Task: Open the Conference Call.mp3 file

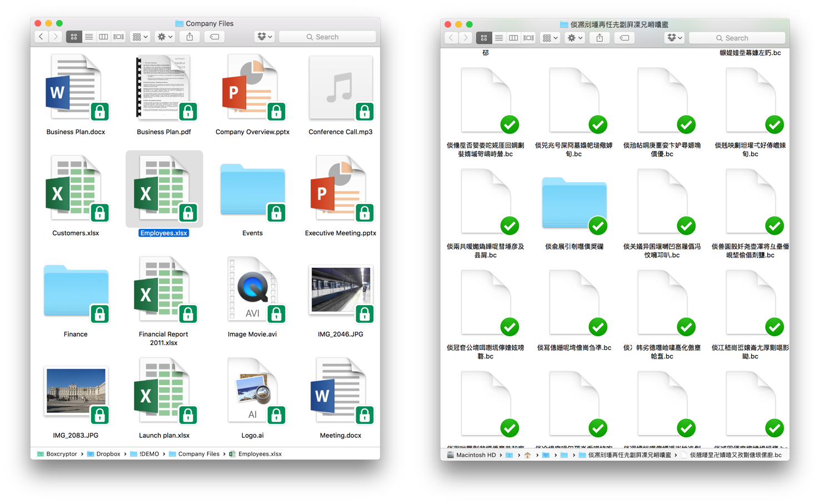Action: click(340, 89)
